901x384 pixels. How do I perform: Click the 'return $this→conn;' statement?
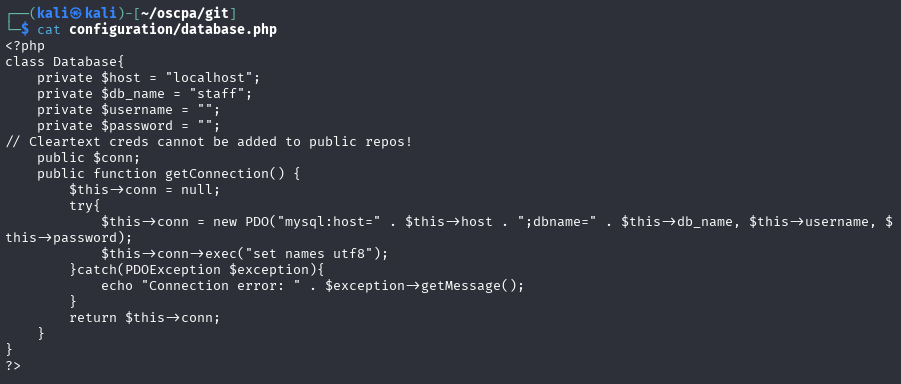tap(145, 317)
